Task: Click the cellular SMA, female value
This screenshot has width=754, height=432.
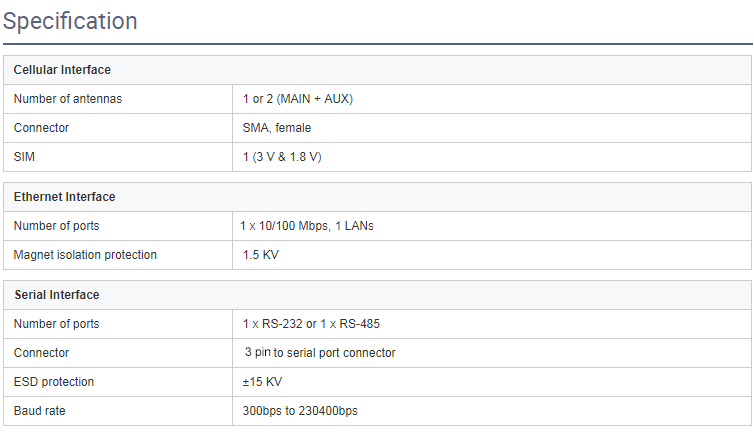Action: (276, 127)
